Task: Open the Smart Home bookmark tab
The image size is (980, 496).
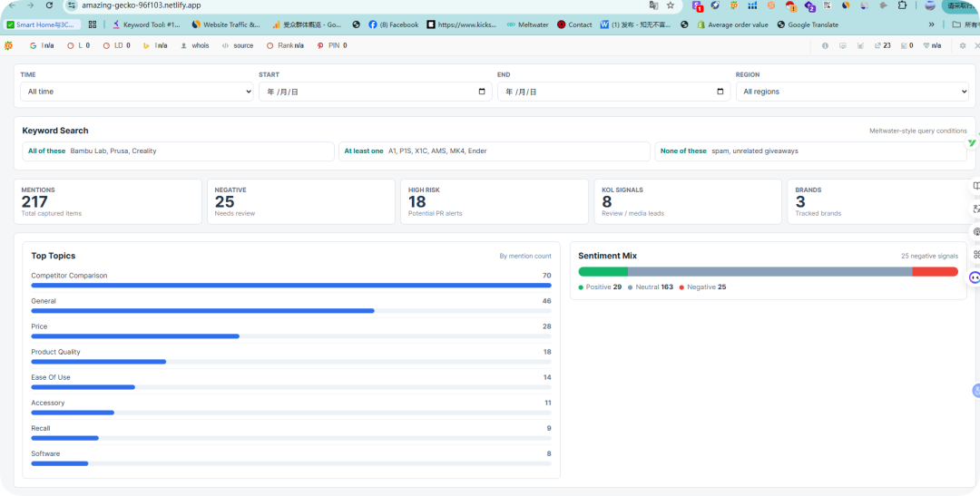Action: [40, 24]
